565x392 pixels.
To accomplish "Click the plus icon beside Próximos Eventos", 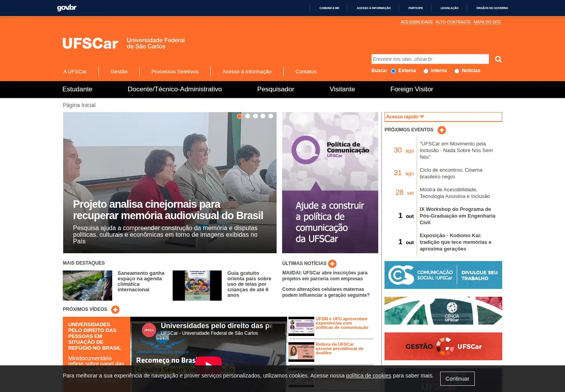I will pos(442,130).
